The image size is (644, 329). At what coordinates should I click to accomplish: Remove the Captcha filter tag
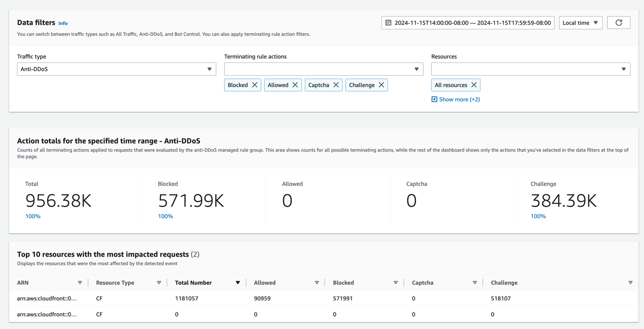coord(336,85)
